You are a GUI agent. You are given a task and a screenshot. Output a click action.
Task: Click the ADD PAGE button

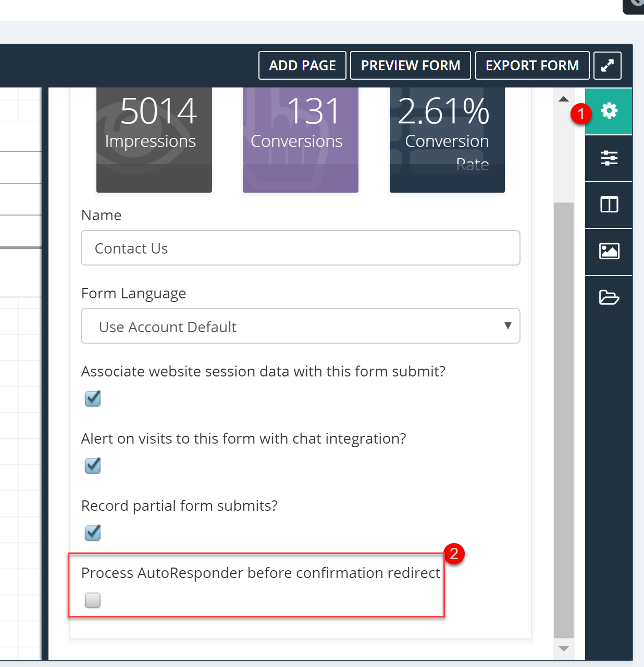click(302, 66)
